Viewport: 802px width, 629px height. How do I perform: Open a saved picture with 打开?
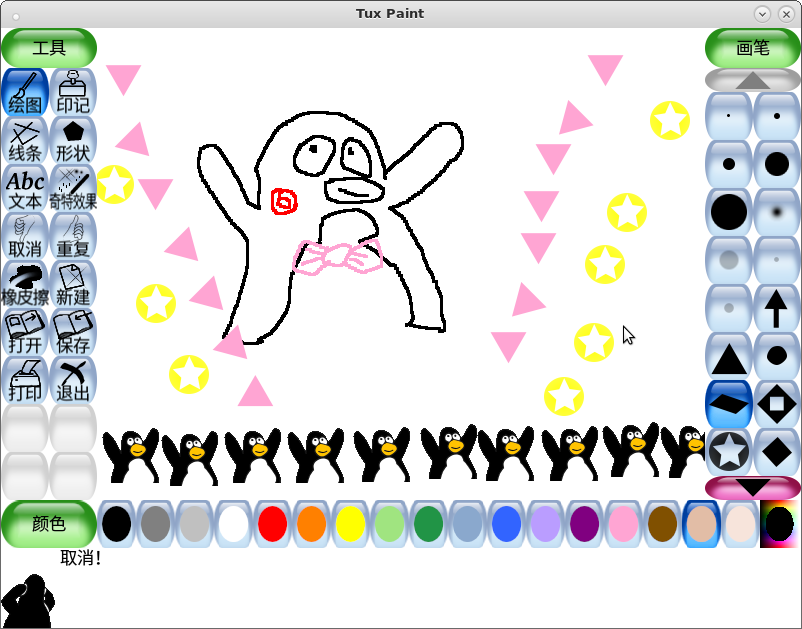point(25,332)
